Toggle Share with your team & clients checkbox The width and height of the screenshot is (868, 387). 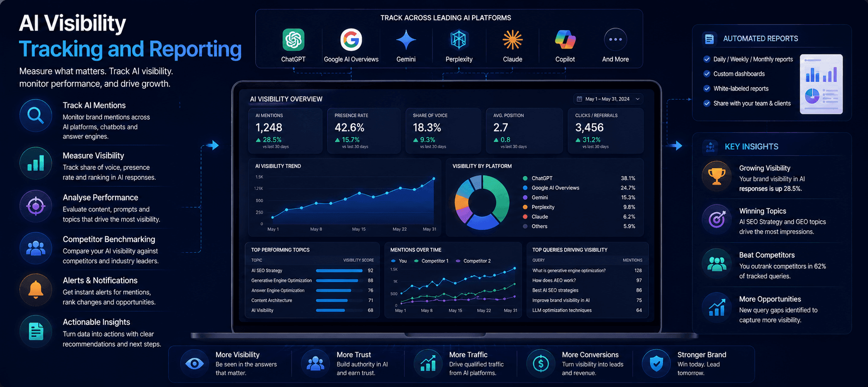tap(707, 103)
